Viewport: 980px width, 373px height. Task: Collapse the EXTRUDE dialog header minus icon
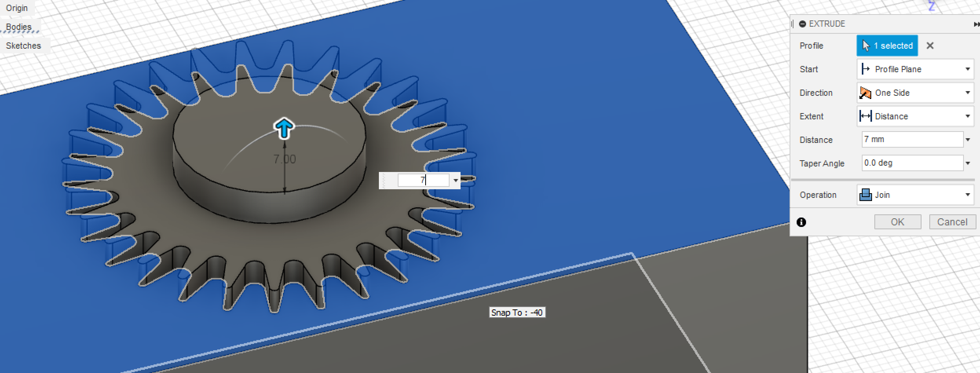click(x=803, y=24)
